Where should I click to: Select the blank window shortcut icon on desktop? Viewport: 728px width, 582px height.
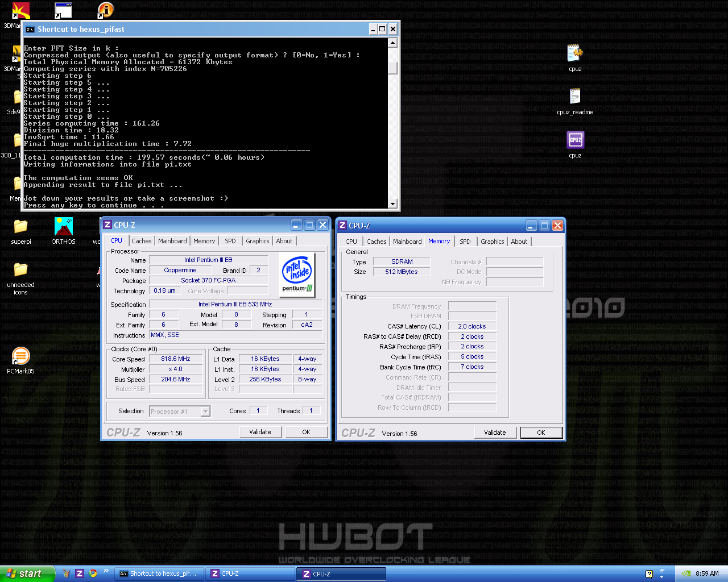click(x=63, y=11)
